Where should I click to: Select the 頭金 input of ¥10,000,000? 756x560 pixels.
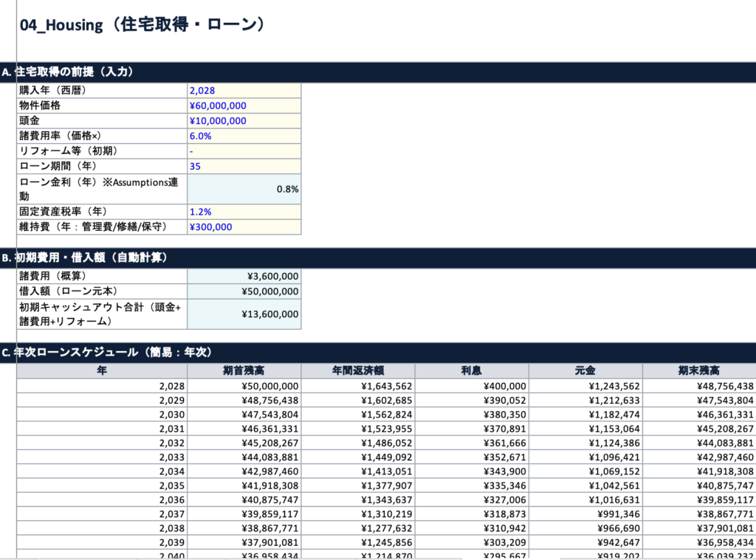244,121
